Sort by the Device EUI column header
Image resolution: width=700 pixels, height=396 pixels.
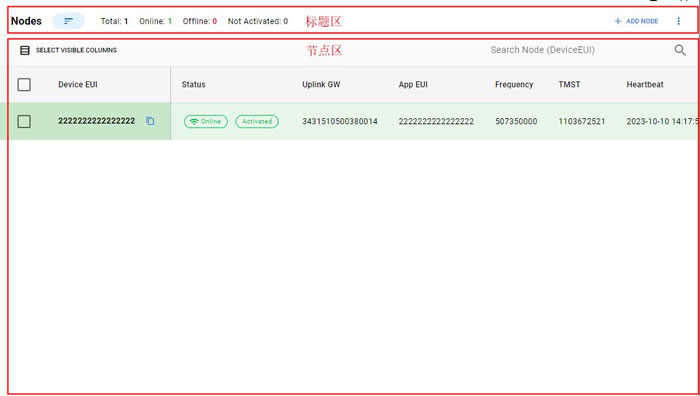(x=78, y=84)
